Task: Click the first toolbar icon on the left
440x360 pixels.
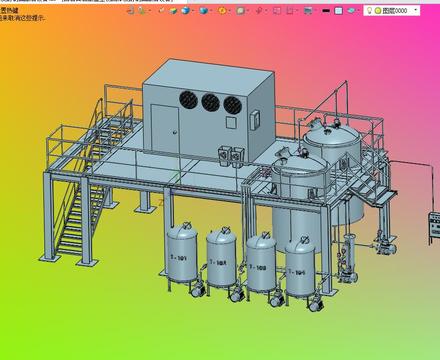Action: pyautogui.click(x=130, y=11)
